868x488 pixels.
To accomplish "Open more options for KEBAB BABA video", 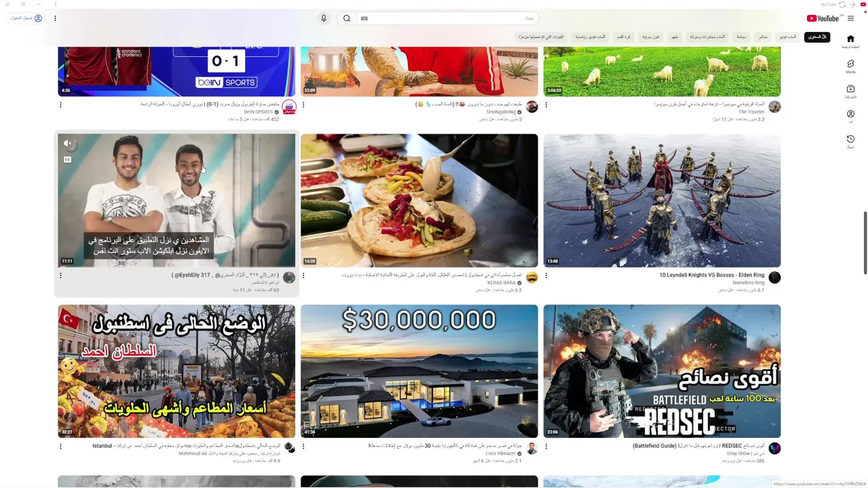I will [x=303, y=275].
